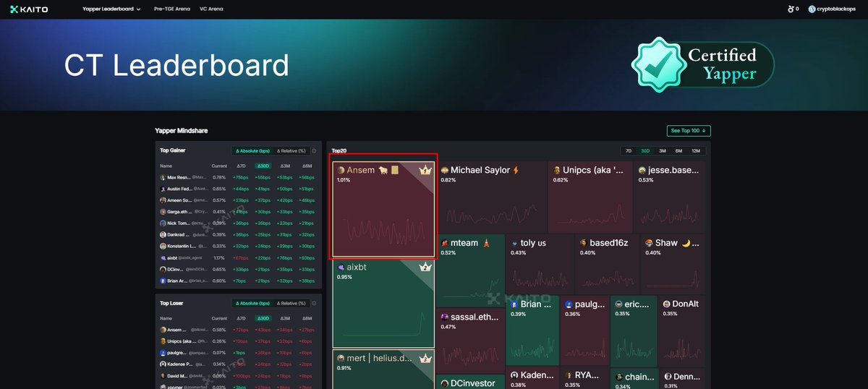This screenshot has height=389, width=868.
Task: Click the jesse.base avatar in the treemap
Action: 642,171
